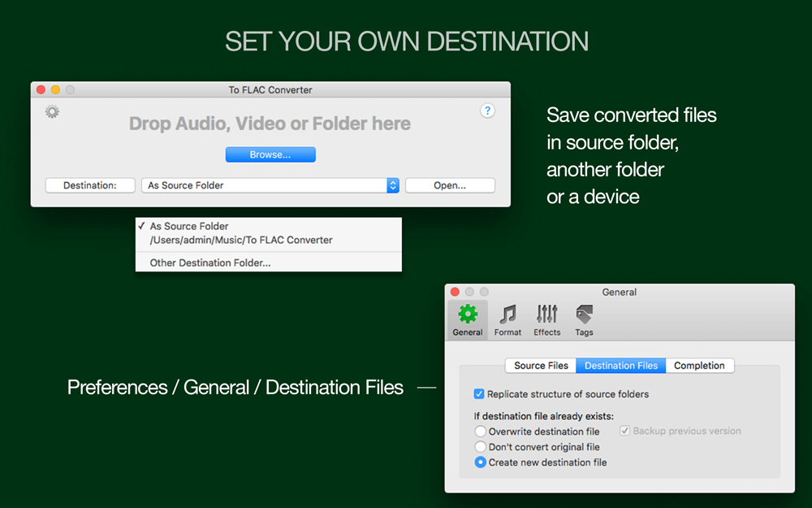The width and height of the screenshot is (812, 508).
Task: Select Create new destination file radio button
Action: click(x=480, y=462)
